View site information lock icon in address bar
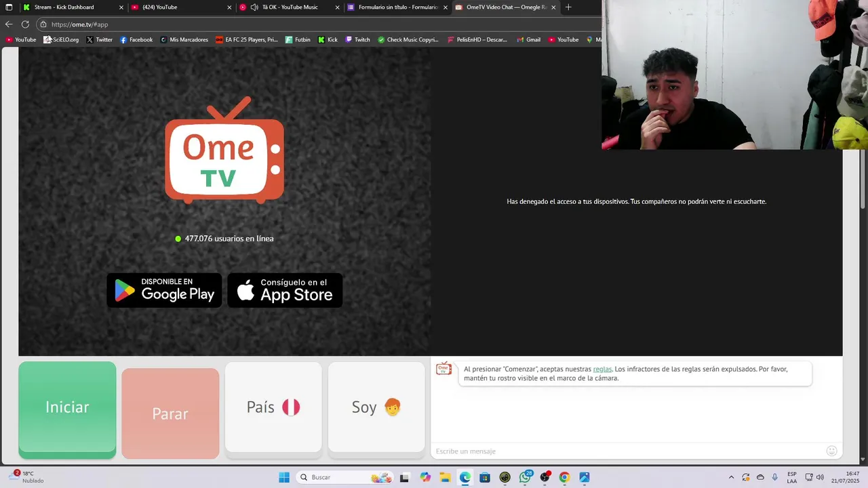Screen dimensions: 868x488 (x=43, y=24)
